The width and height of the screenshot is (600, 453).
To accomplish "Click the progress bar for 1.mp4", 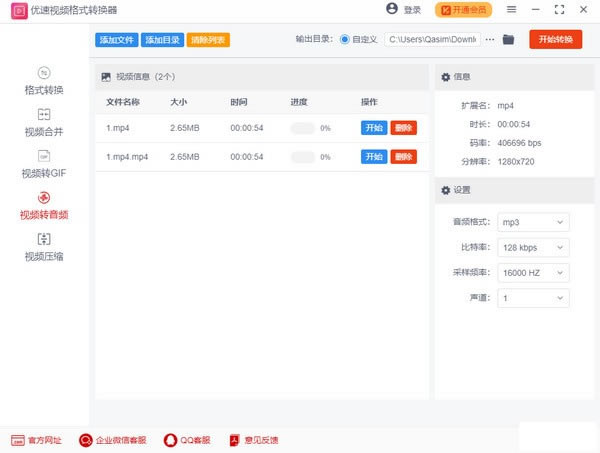I will pyautogui.click(x=302, y=128).
